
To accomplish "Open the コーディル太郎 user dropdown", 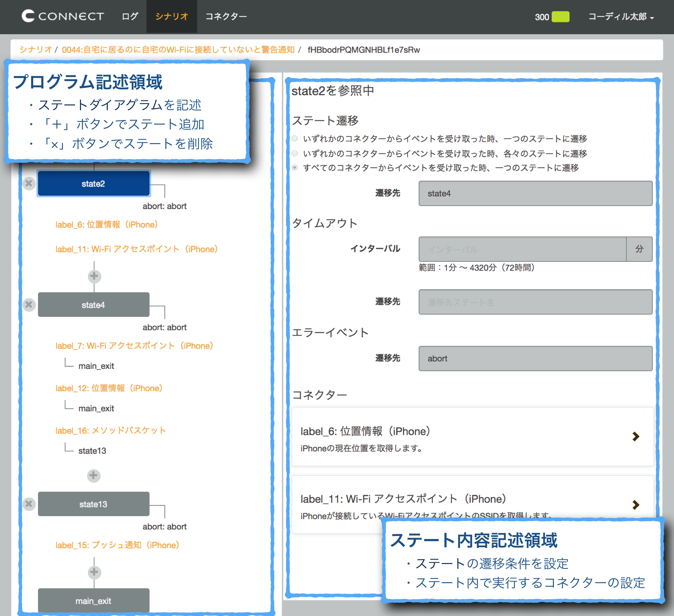I will tap(621, 17).
